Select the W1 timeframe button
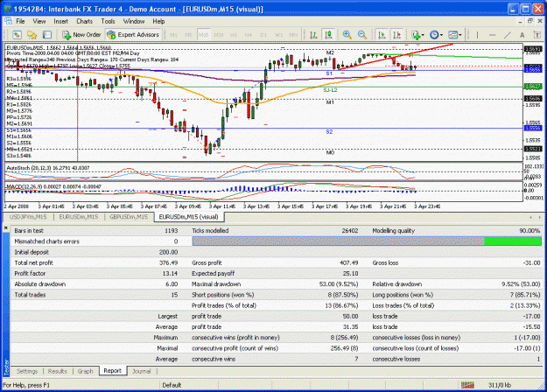547x392 pixels. click(278, 35)
